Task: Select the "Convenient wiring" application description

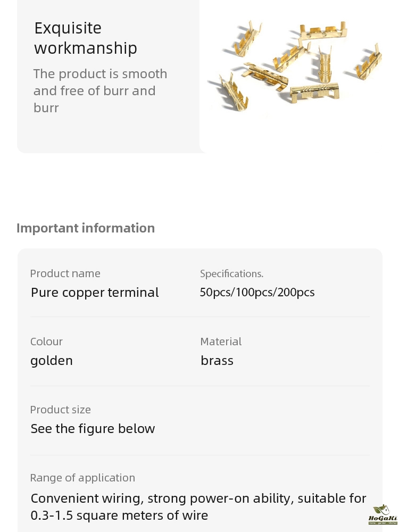Action: click(x=198, y=498)
